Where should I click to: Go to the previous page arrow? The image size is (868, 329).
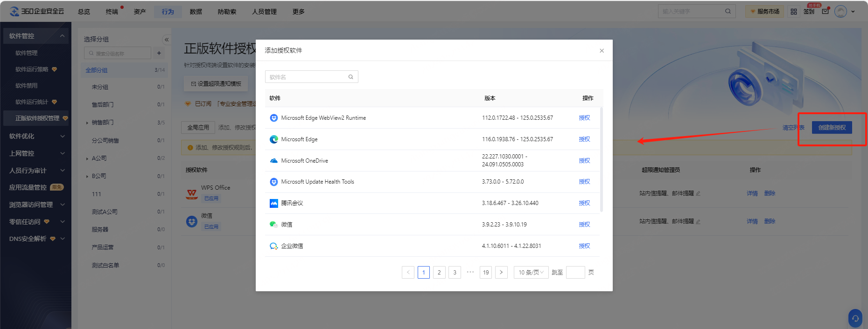pos(408,272)
